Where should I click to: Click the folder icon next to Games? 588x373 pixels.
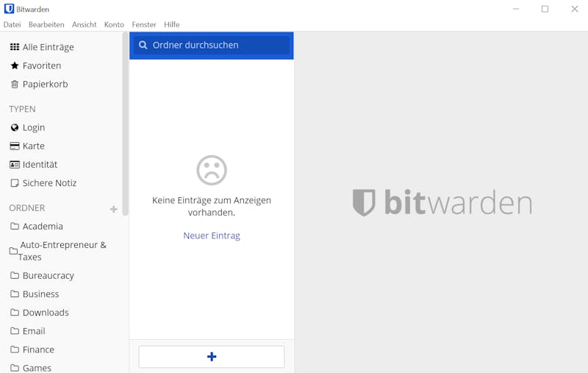pyautogui.click(x=15, y=368)
